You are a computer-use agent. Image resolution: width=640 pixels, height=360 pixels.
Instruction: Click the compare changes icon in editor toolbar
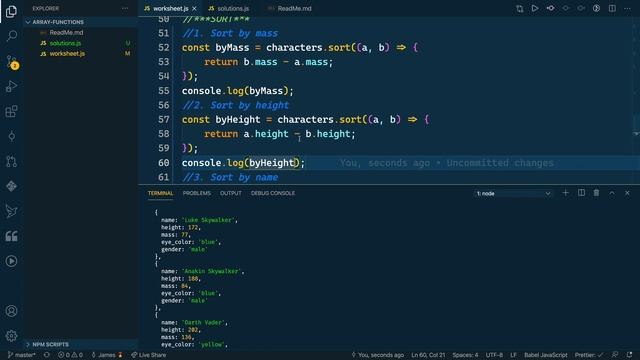click(x=519, y=8)
